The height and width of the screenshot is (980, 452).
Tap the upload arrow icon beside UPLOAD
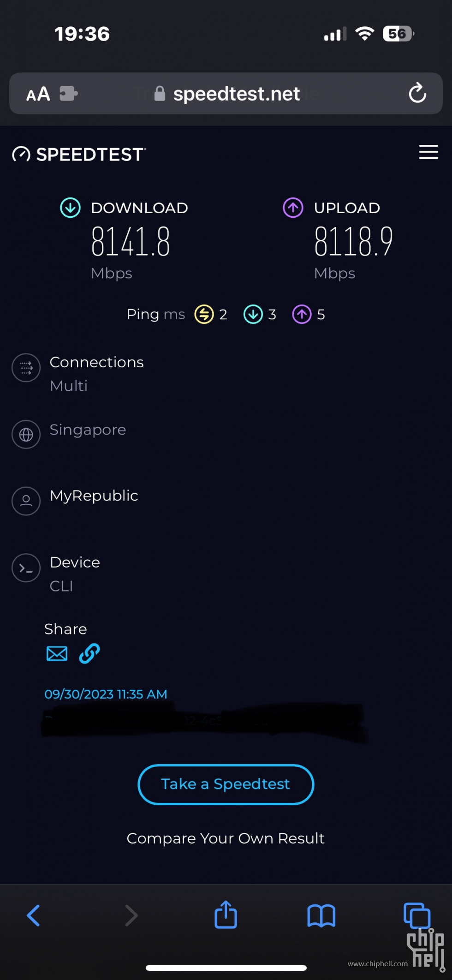(x=293, y=208)
